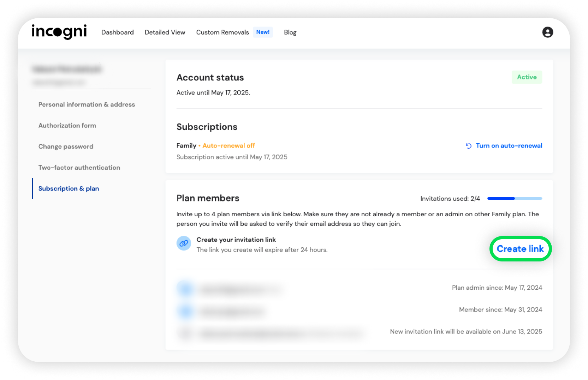This screenshot has width=588, height=380.
Task: Click the chain link invitation icon
Action: 184,243
